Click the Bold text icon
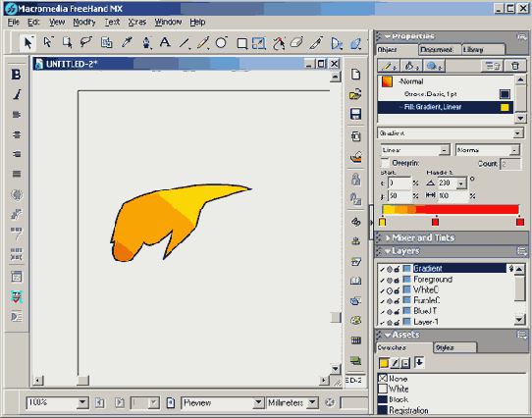The height and width of the screenshot is (418, 532). [16, 75]
